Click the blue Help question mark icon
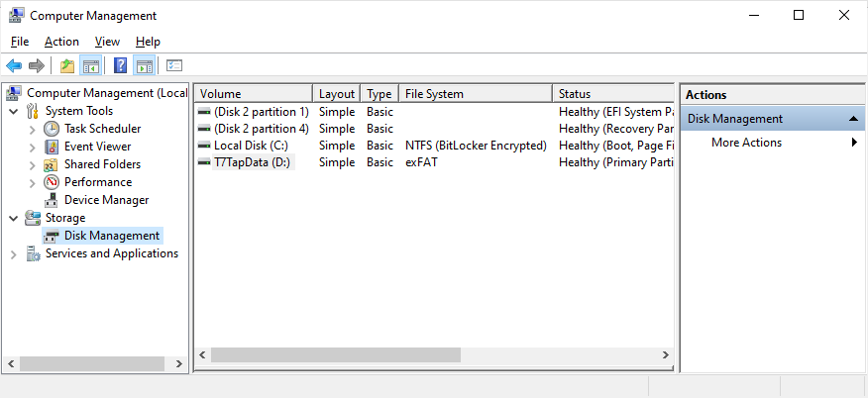This screenshot has width=868, height=398. (x=120, y=66)
